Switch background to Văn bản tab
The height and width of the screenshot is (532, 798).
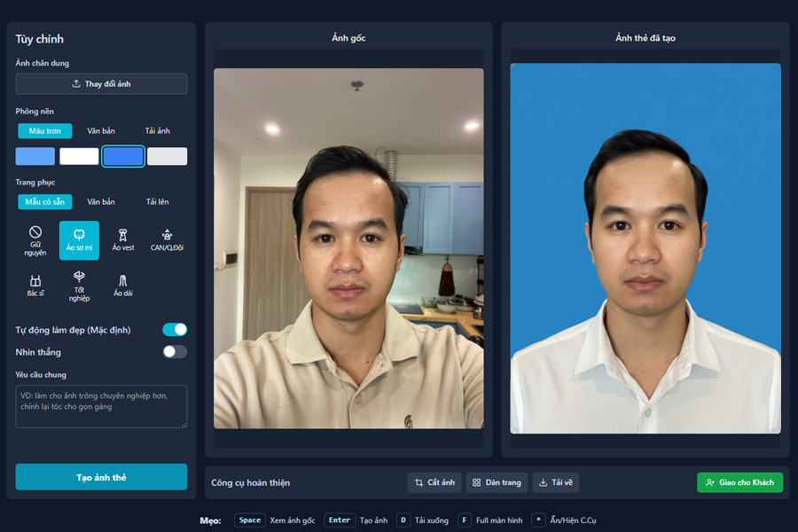click(x=101, y=130)
